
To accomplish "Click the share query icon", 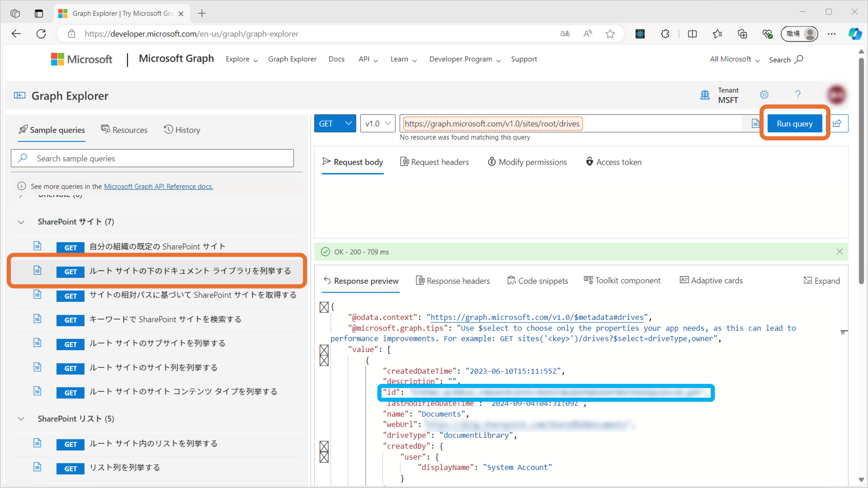I will click(837, 123).
